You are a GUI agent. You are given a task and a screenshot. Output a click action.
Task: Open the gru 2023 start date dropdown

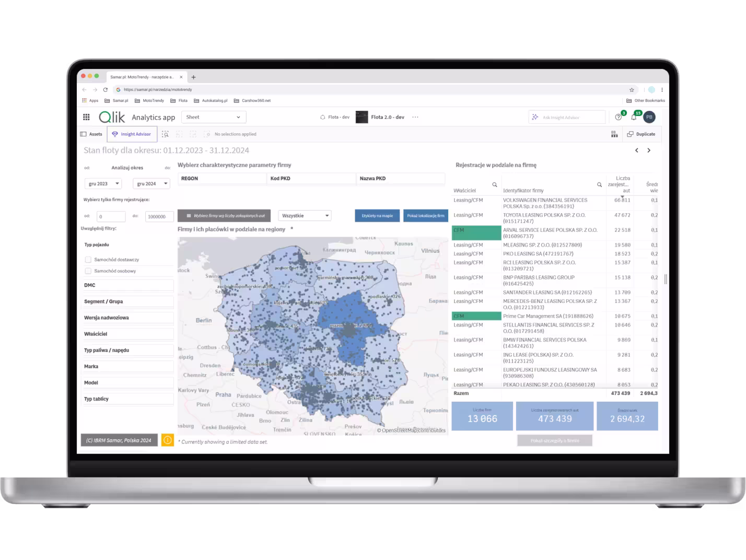103,184
